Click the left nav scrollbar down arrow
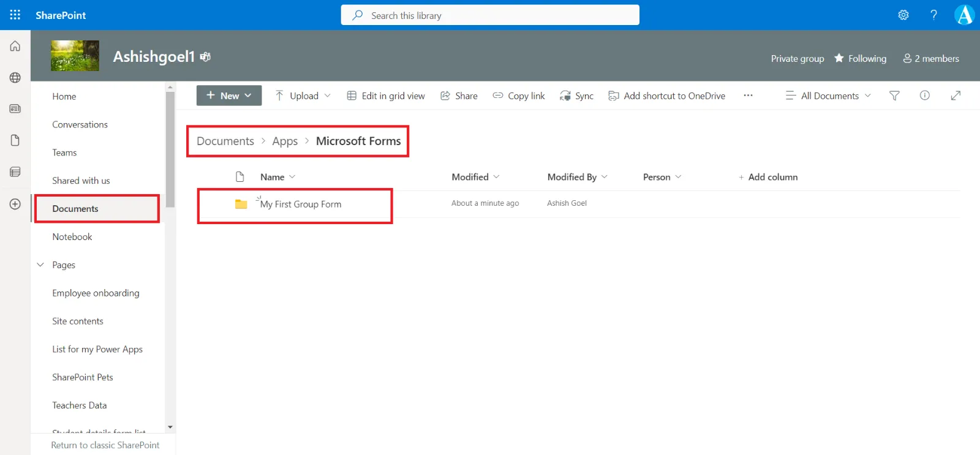980x455 pixels. pos(170,427)
